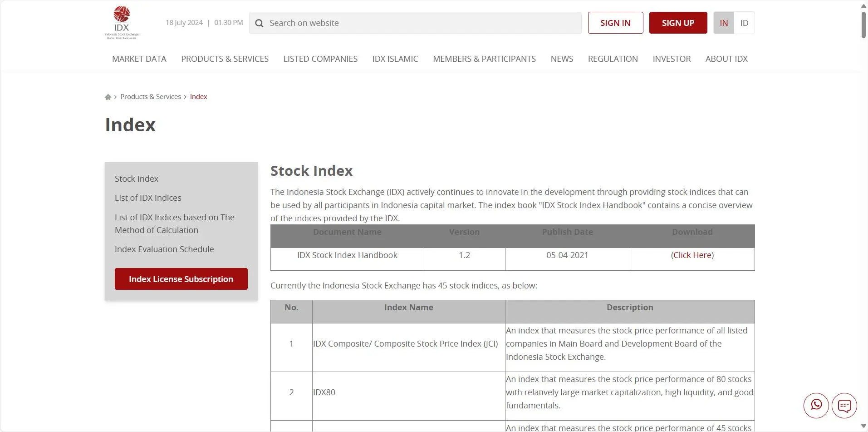The image size is (868, 432).
Task: Click the time text 01:30 PM
Action: click(229, 23)
